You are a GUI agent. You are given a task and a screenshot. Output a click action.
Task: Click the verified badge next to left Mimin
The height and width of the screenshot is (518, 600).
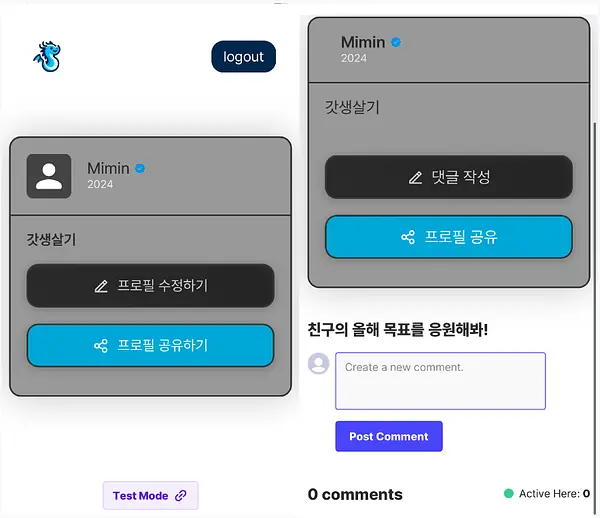tap(140, 168)
